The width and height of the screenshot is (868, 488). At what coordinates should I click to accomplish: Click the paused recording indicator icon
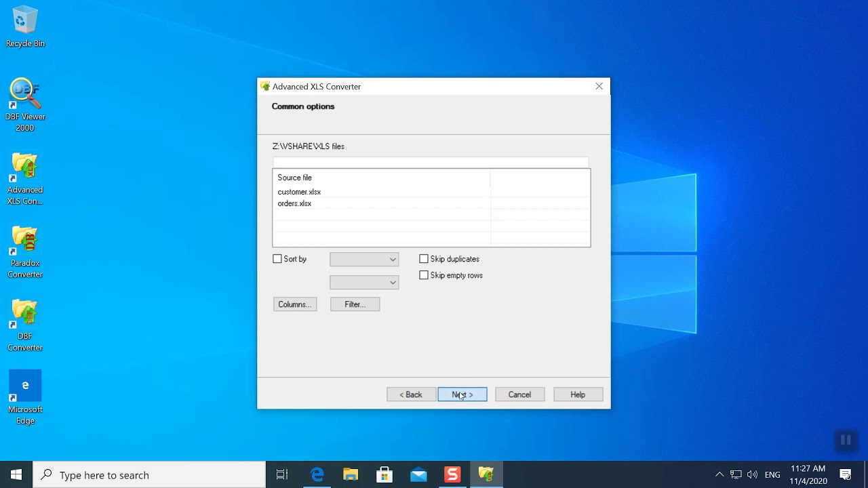pyautogui.click(x=846, y=441)
